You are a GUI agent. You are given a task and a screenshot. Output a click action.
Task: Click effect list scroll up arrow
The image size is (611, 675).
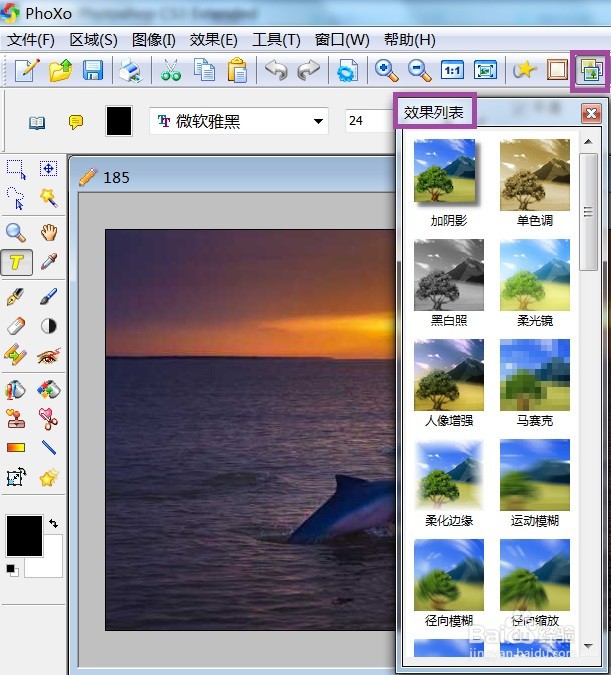click(x=588, y=142)
